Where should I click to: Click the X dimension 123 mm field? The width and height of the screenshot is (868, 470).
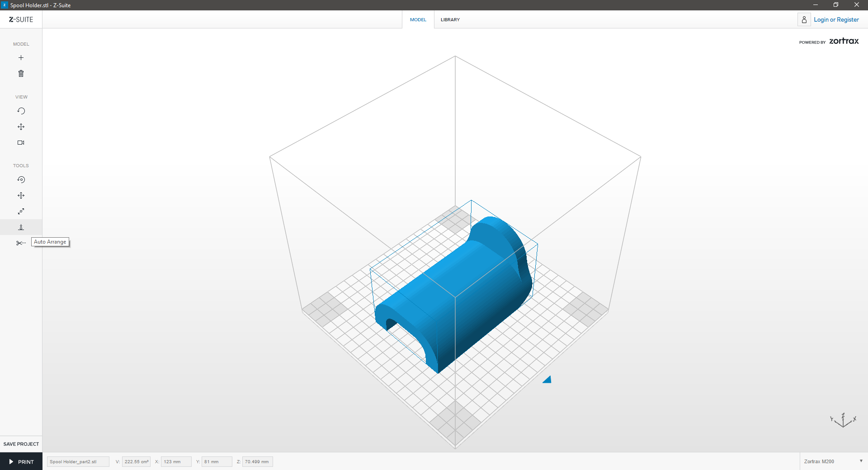click(x=176, y=461)
